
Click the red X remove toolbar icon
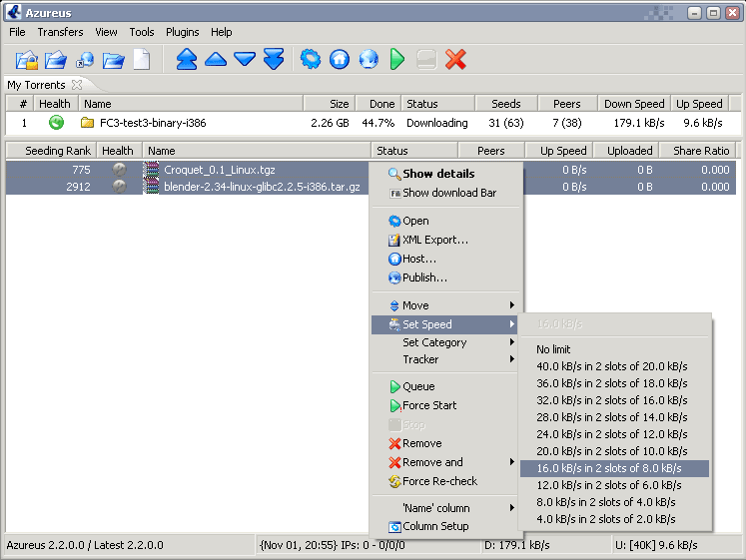[x=455, y=60]
